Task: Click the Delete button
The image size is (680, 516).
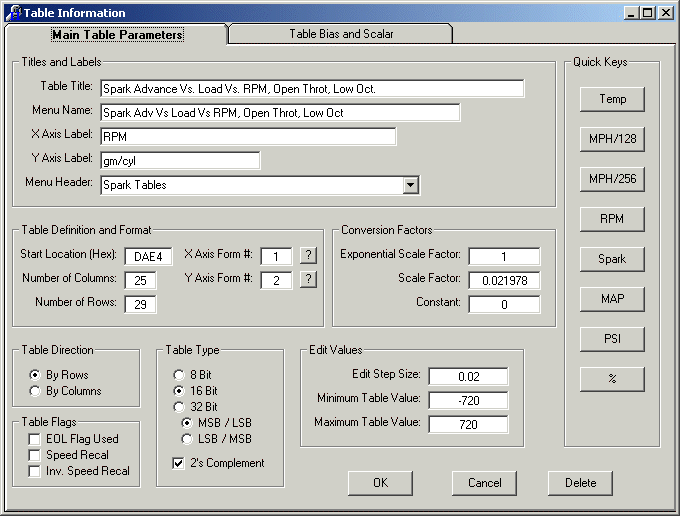Action: point(580,483)
